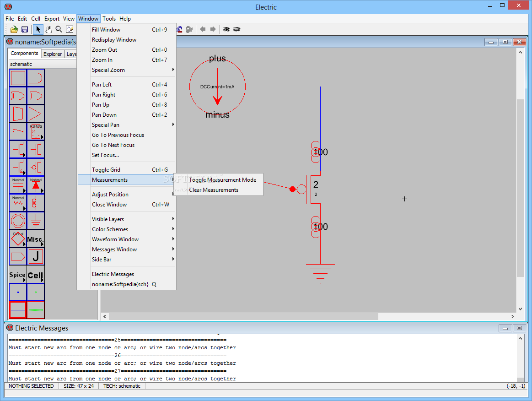Expand the Color Schemes submenu
532x401 pixels.
click(x=127, y=229)
